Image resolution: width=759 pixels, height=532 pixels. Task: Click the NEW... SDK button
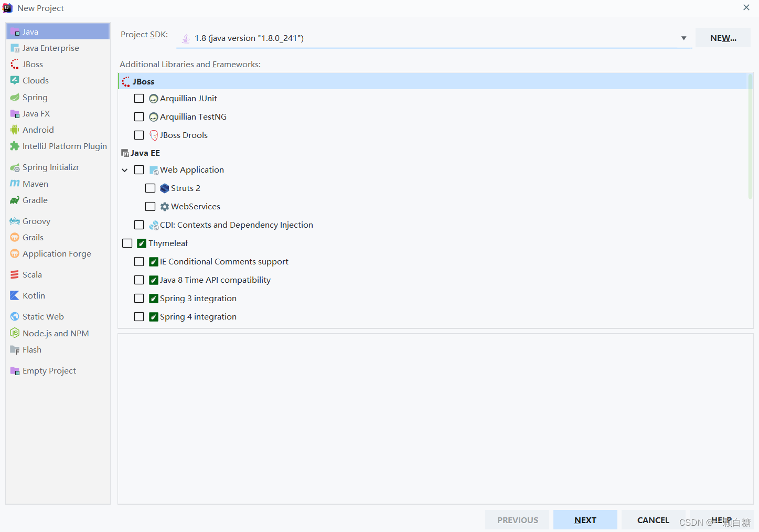723,38
